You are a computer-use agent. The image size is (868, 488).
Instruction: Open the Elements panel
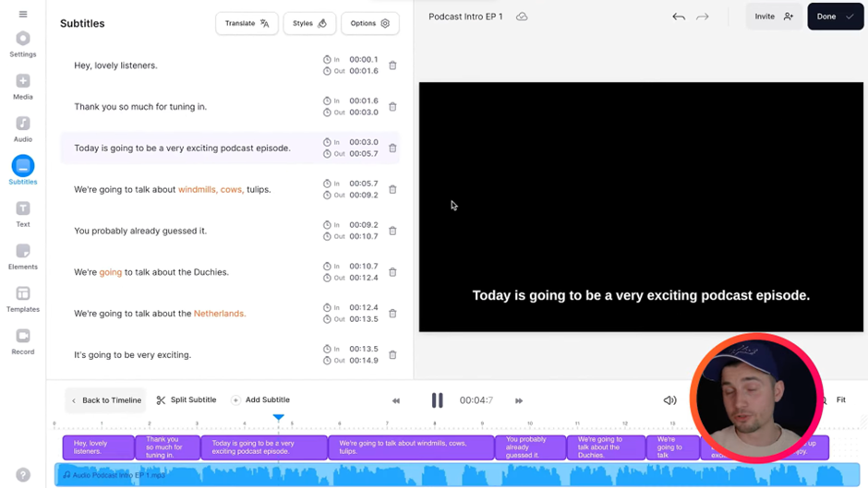[23, 256]
